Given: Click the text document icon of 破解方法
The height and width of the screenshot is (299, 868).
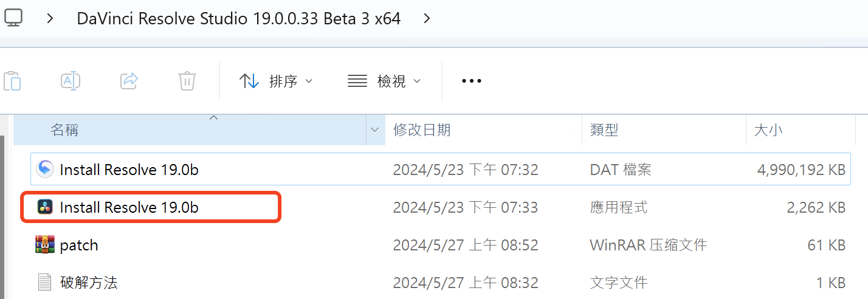Looking at the screenshot, I should click(45, 282).
